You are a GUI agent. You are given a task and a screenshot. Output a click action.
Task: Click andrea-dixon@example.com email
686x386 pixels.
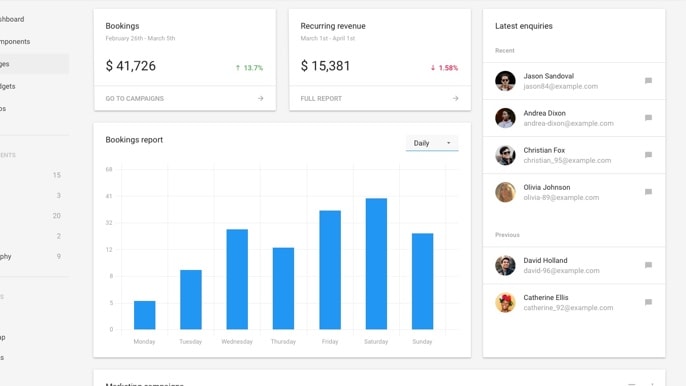(x=568, y=123)
